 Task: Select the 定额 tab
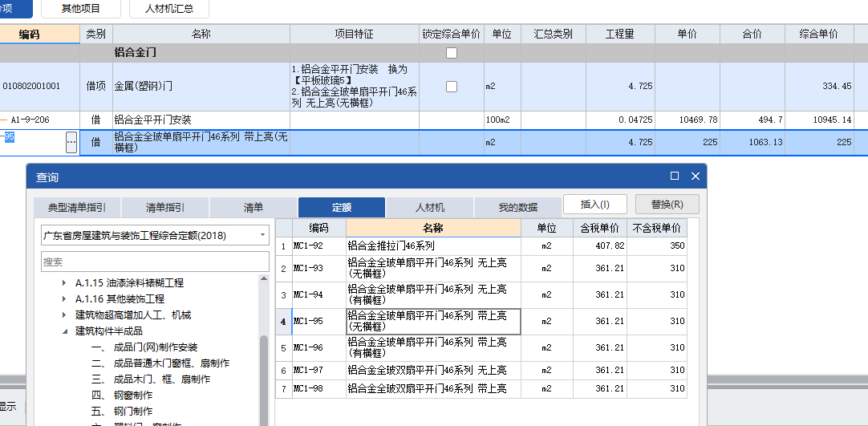coord(342,208)
